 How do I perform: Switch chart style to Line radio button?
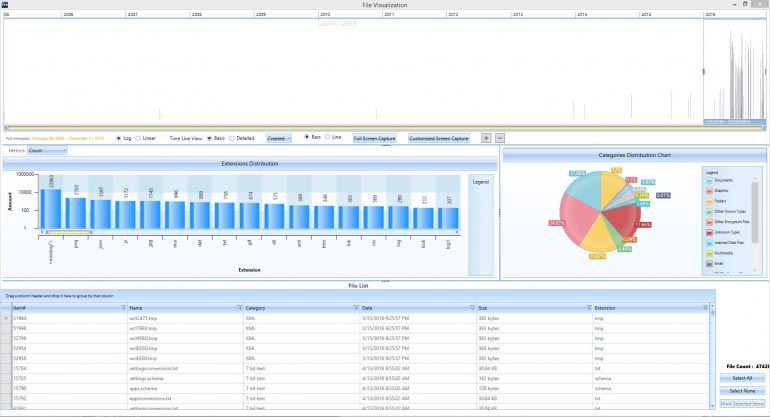327,137
